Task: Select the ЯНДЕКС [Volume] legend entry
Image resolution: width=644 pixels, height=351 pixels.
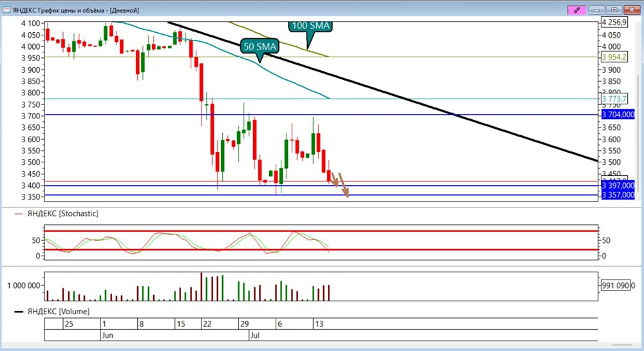Action: click(52, 312)
